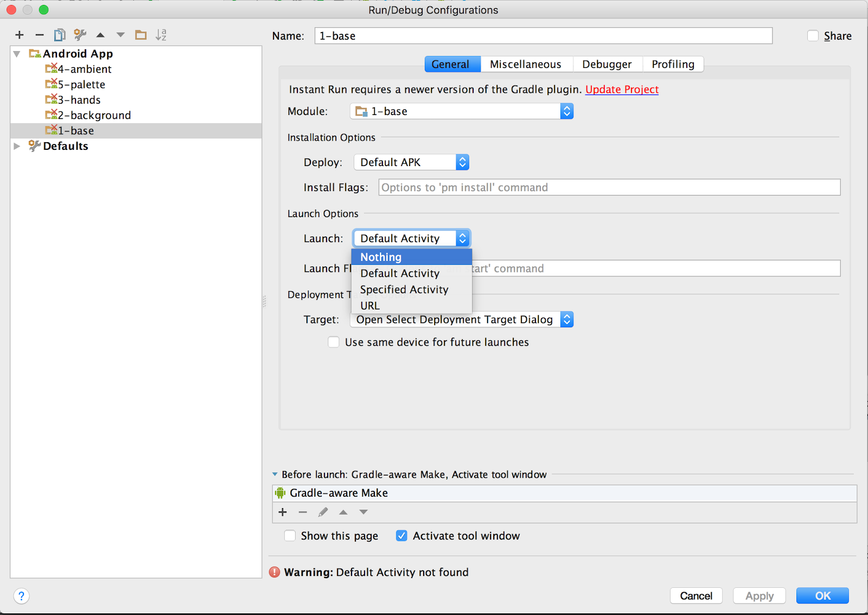Click the splitter handle between panels
Image resolution: width=868 pixels, height=615 pixels.
coord(265,302)
